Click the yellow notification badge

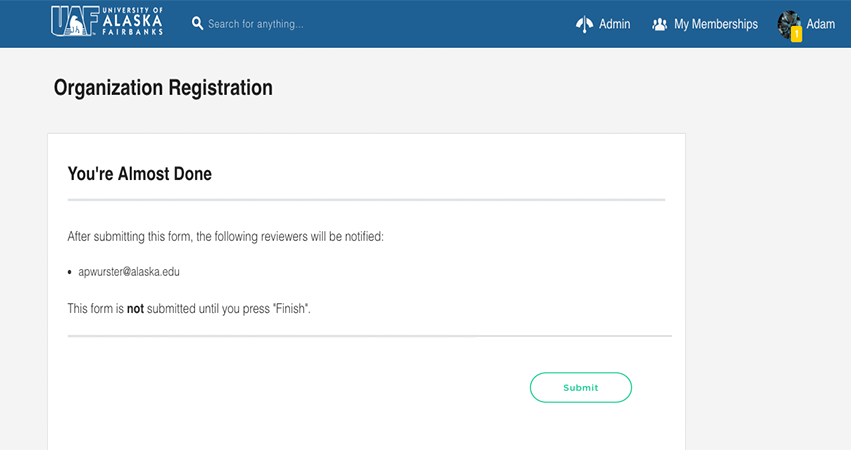796,34
